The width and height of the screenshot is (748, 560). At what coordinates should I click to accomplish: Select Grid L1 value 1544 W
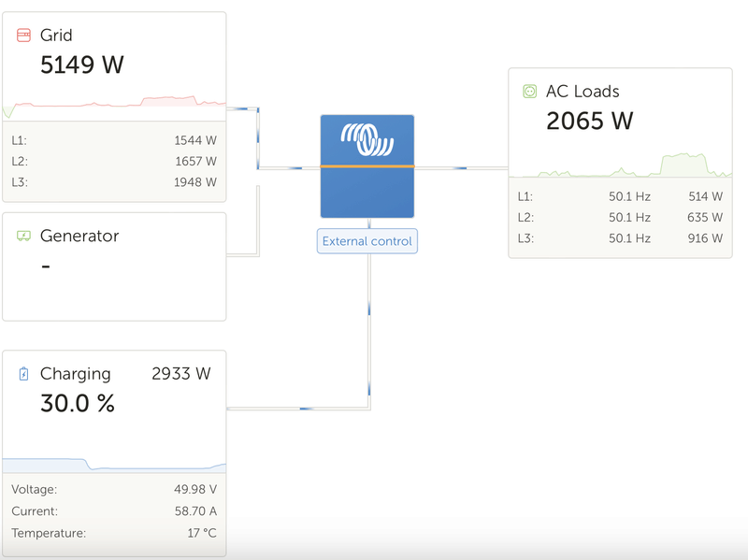(x=195, y=140)
